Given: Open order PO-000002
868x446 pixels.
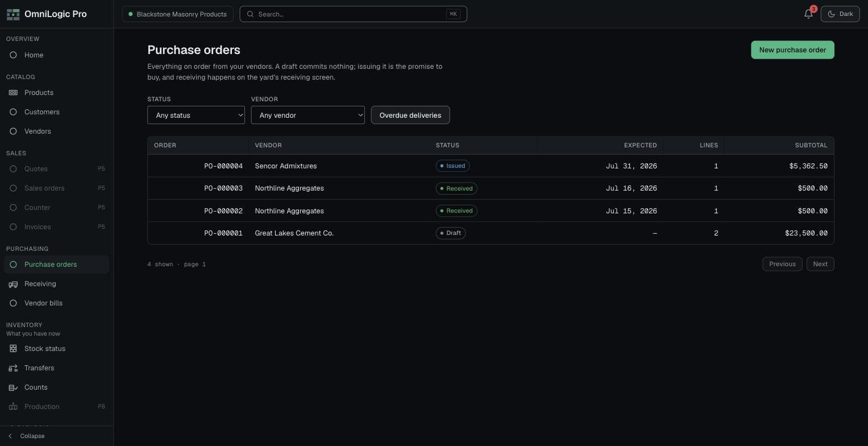Looking at the screenshot, I should click(x=223, y=211).
